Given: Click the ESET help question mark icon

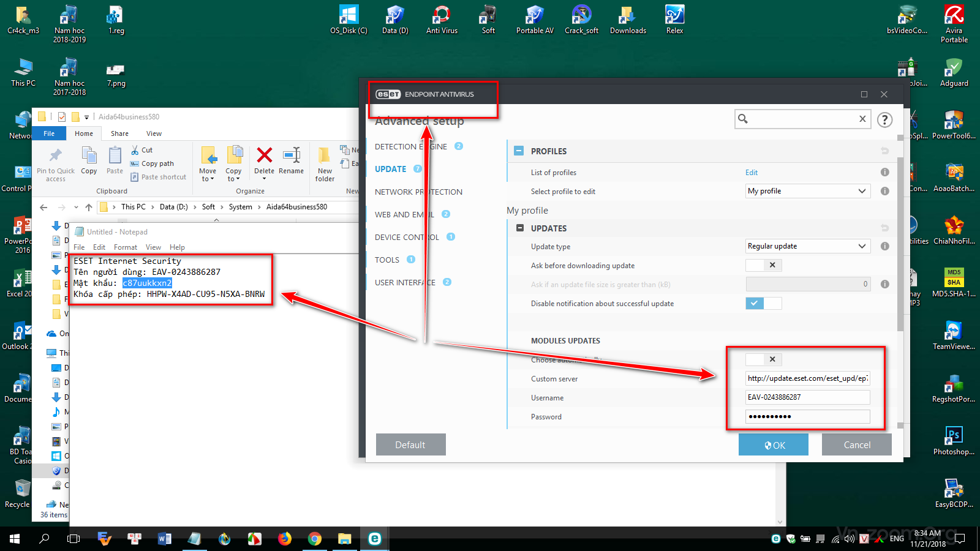Looking at the screenshot, I should [x=884, y=120].
